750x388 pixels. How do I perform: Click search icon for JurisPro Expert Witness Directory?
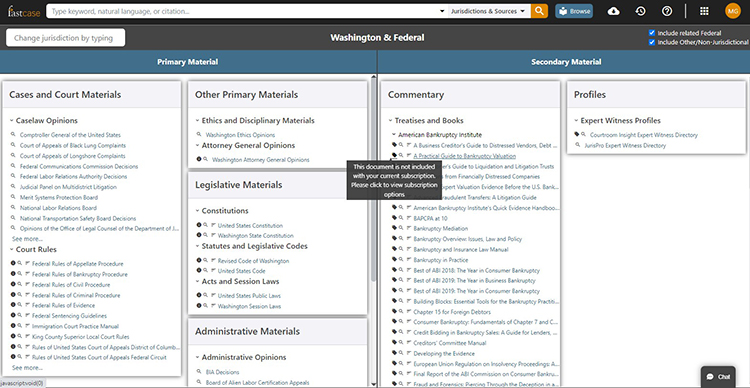(578, 145)
